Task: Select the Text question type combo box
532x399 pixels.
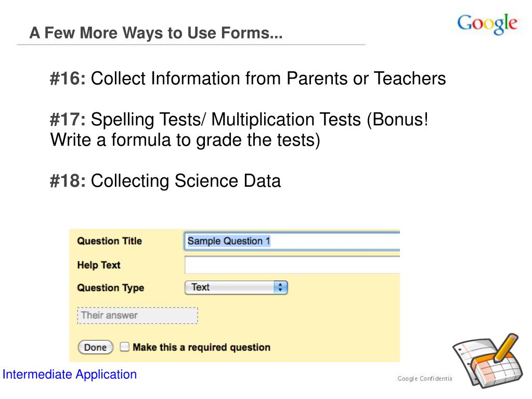Action: click(x=236, y=287)
